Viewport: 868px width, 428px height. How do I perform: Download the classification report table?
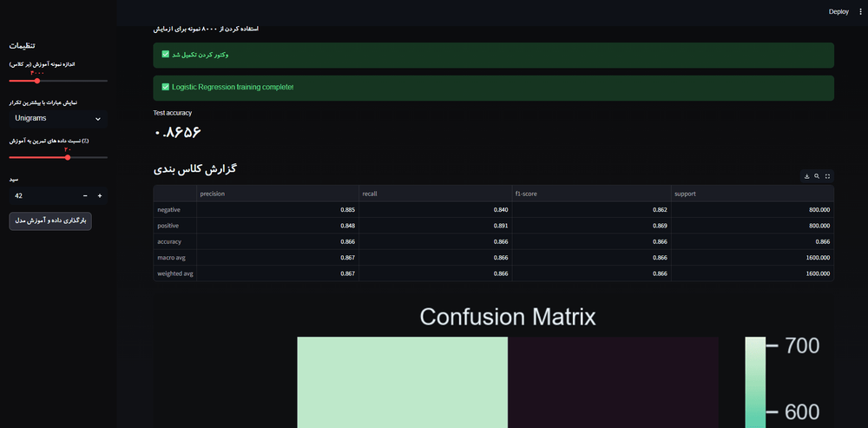pyautogui.click(x=806, y=176)
